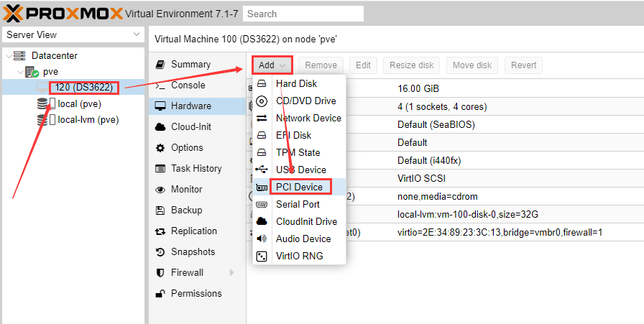Choose Network Device from Add menu
644x324 pixels.
click(300, 119)
